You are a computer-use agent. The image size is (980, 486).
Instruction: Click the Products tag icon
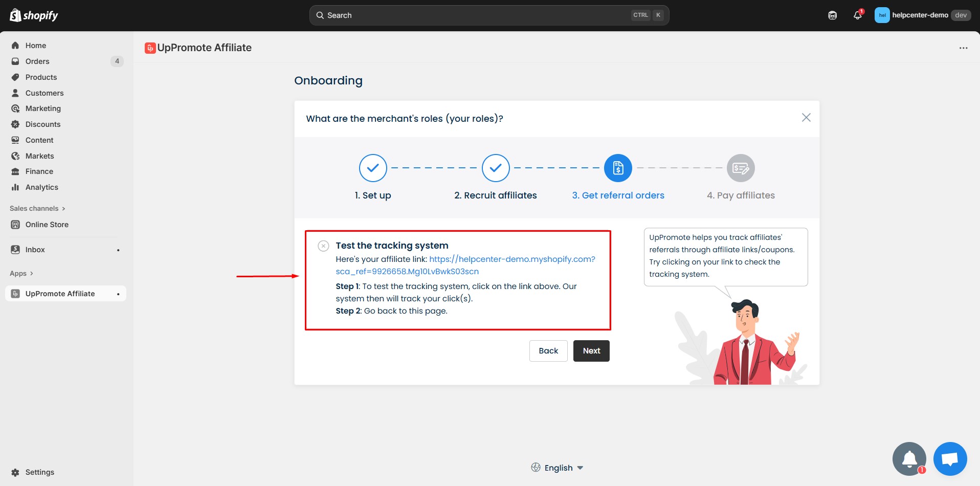15,77
